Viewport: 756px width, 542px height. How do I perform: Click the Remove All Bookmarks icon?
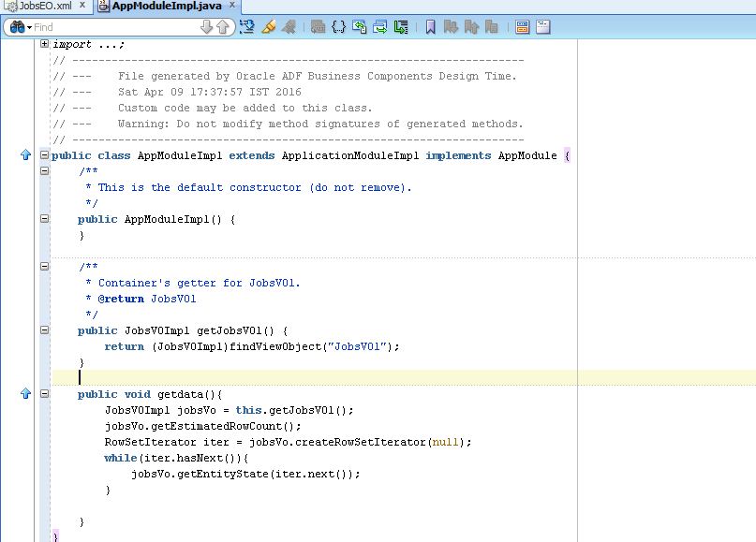[492, 27]
